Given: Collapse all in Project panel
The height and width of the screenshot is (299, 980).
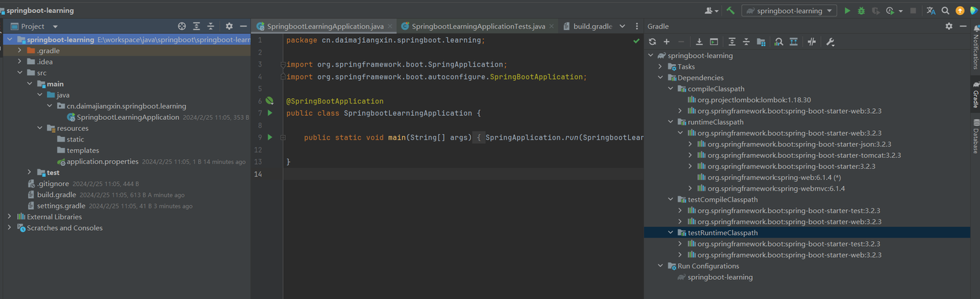Looking at the screenshot, I should (x=210, y=26).
